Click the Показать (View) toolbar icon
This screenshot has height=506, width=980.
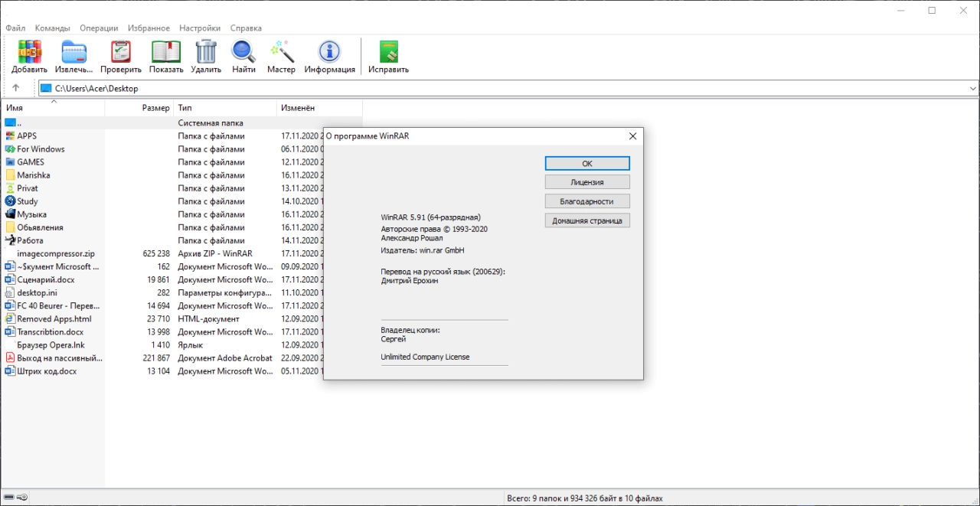[x=166, y=52]
